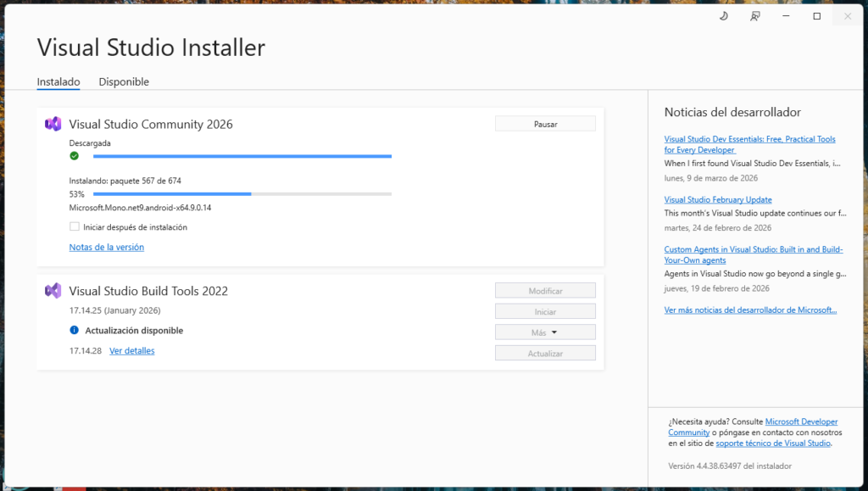The height and width of the screenshot is (491, 868).
Task: Toggle dark theme with the moon icon
Action: pos(724,16)
